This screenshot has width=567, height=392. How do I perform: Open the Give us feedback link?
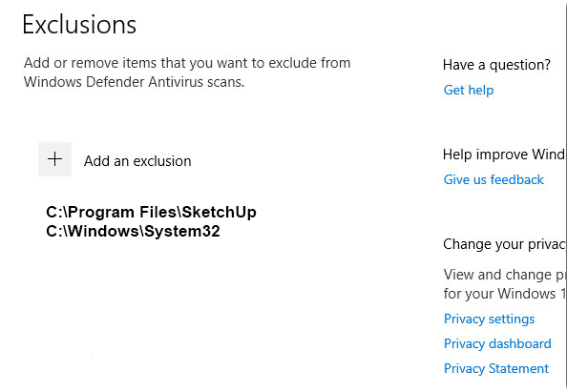(493, 179)
